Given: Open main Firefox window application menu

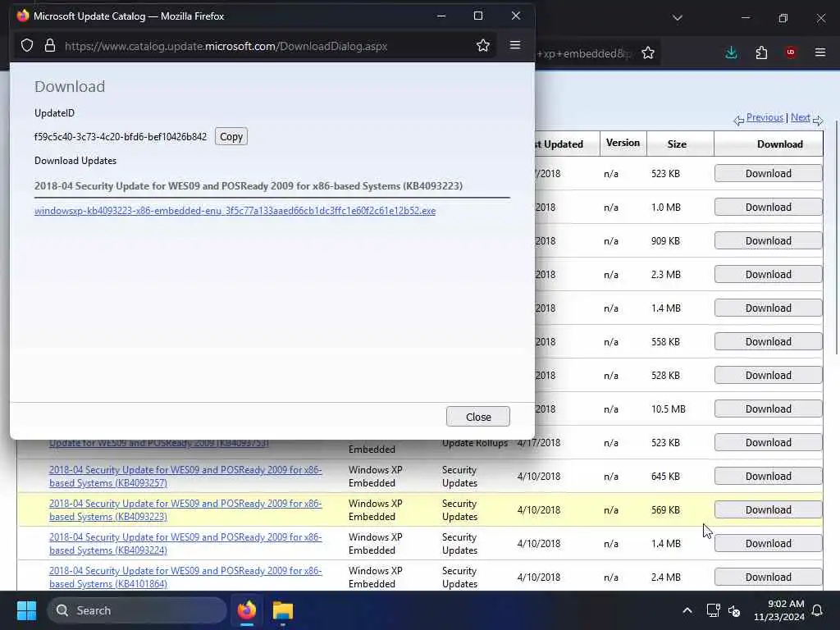Looking at the screenshot, I should [x=820, y=52].
